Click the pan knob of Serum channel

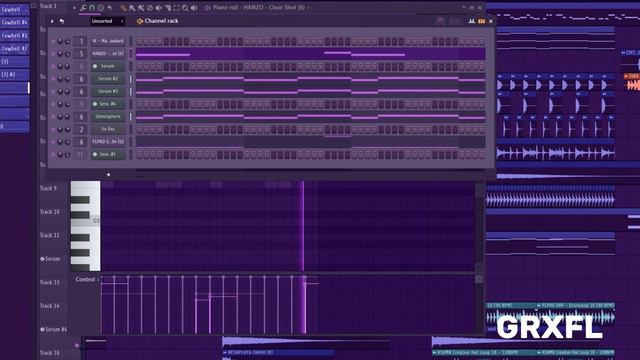(x=60, y=66)
